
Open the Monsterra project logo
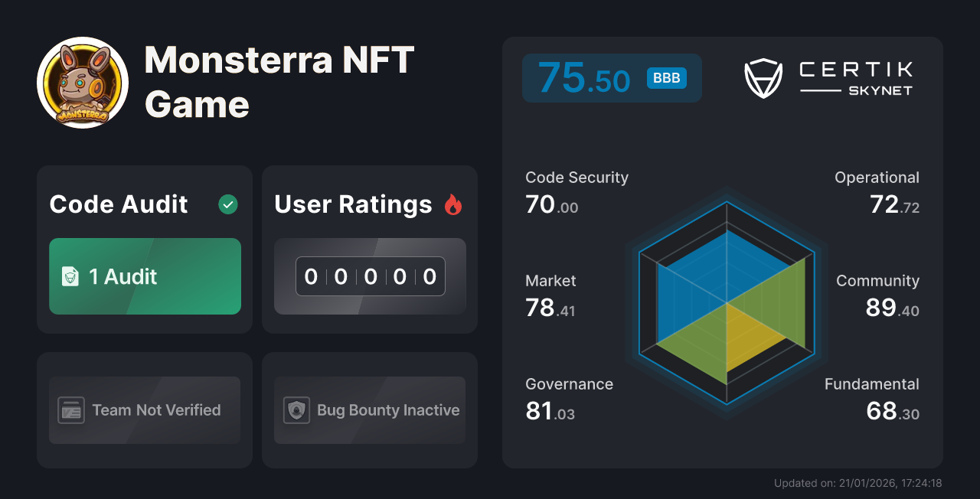tap(82, 82)
